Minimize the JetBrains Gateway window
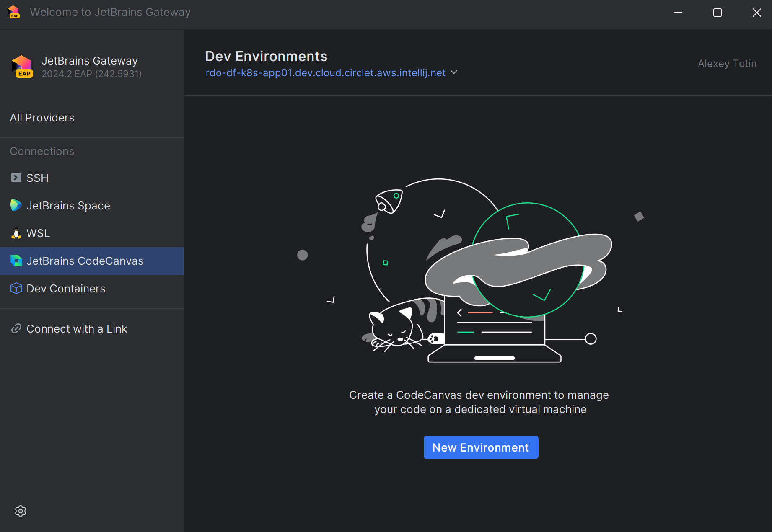 point(678,13)
